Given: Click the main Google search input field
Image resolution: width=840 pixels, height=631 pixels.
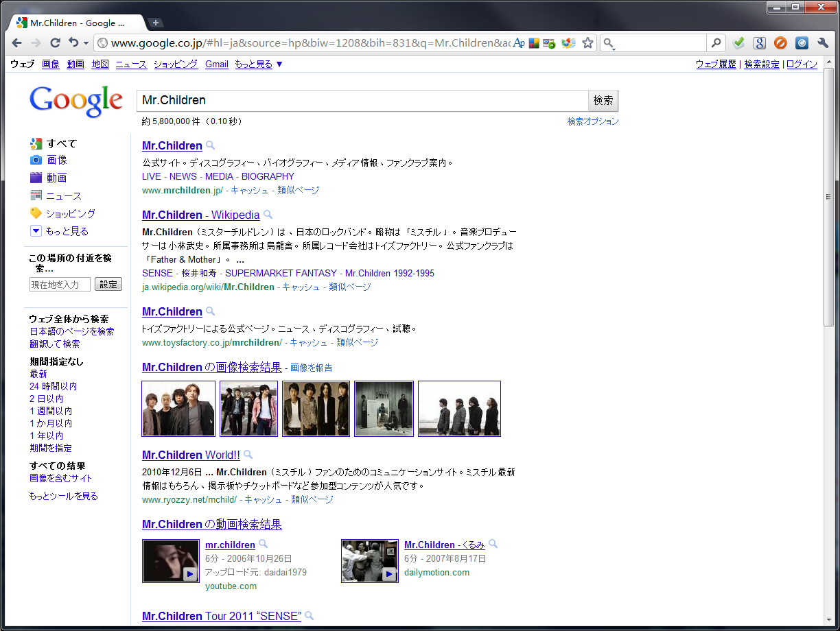Looking at the screenshot, I should tap(362, 100).
